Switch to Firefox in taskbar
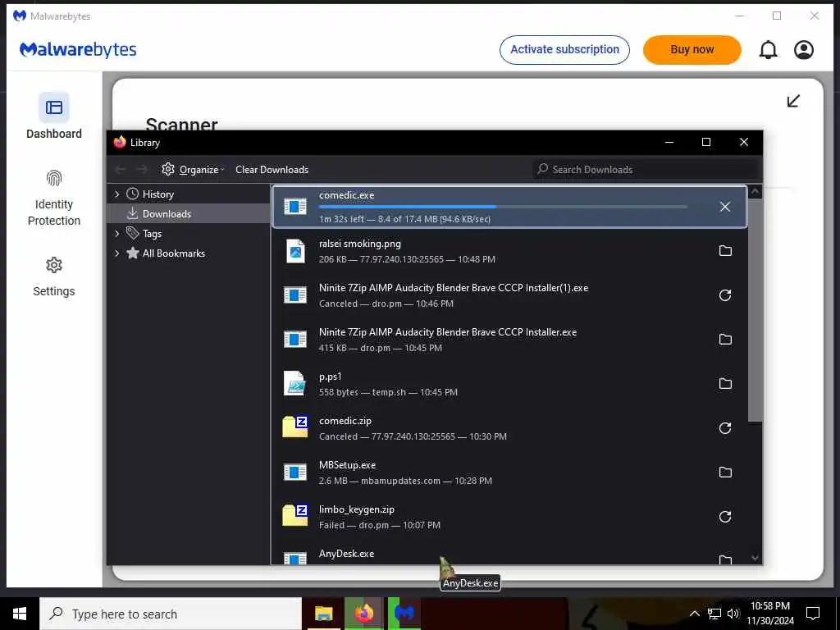840x630 pixels. point(363,614)
